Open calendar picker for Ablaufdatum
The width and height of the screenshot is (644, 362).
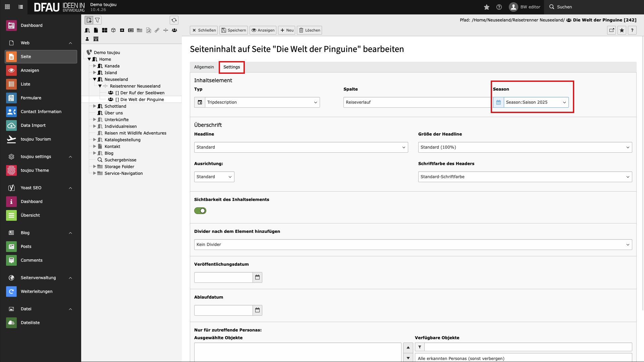click(x=257, y=310)
